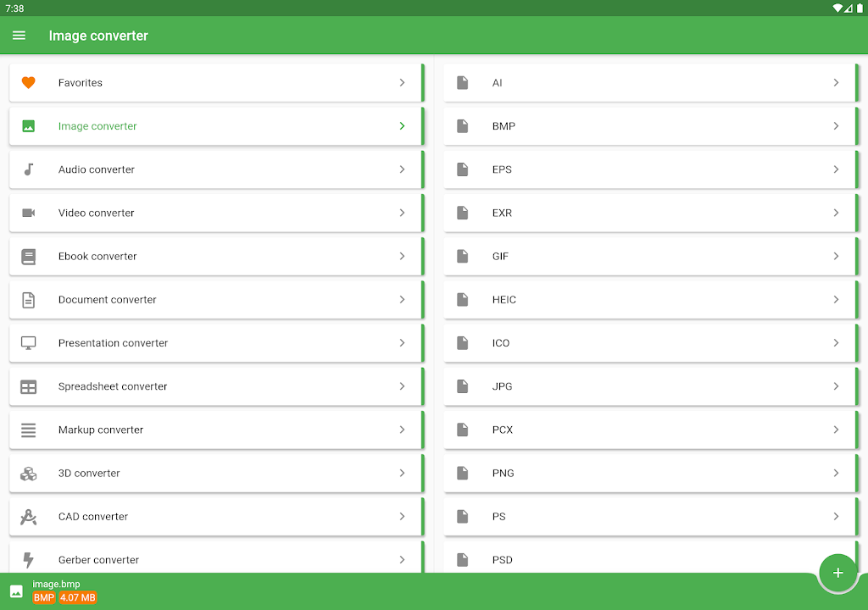The height and width of the screenshot is (610, 868).
Task: Open the JPG format chevron arrow
Action: (836, 386)
